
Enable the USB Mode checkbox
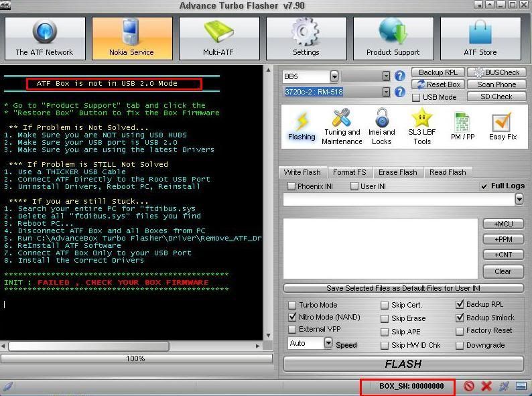(x=416, y=98)
